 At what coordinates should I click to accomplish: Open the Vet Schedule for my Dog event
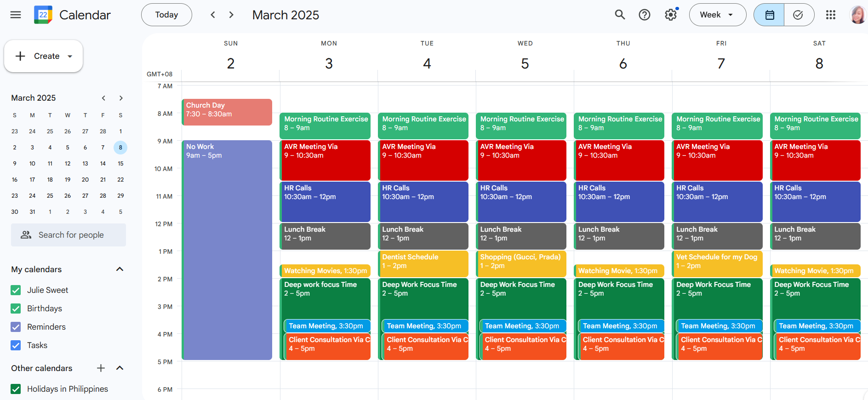(717, 264)
